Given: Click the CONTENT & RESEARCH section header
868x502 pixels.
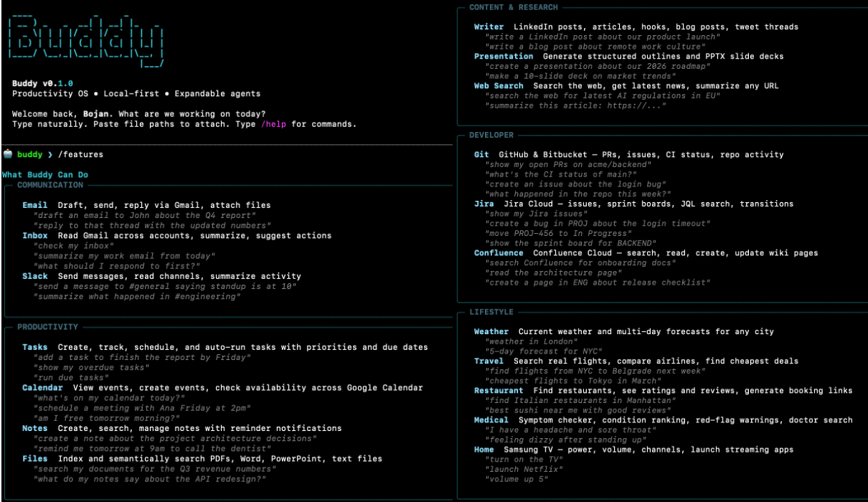Looking at the screenshot, I should click(x=514, y=7).
